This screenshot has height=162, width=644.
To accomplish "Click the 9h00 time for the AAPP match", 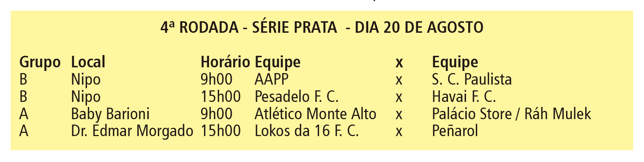I will click(216, 80).
